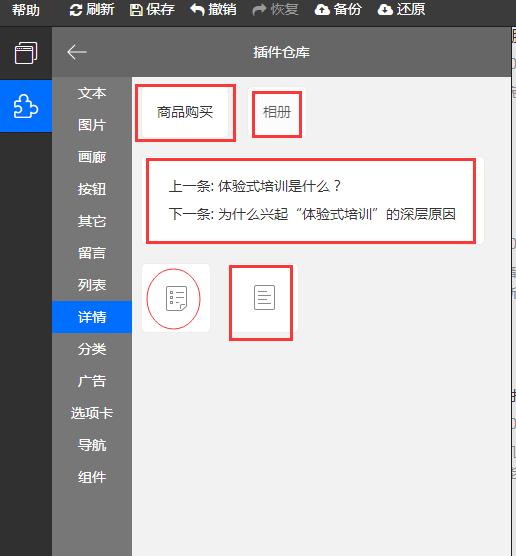Select the 选项卡 category
The width and height of the screenshot is (516, 556).
tap(92, 413)
